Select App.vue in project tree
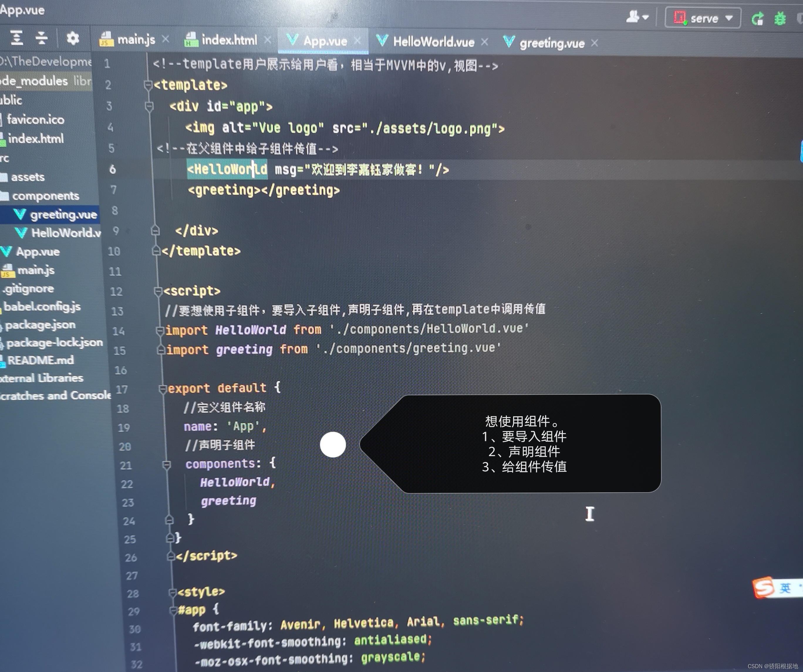The image size is (803, 672). click(30, 251)
